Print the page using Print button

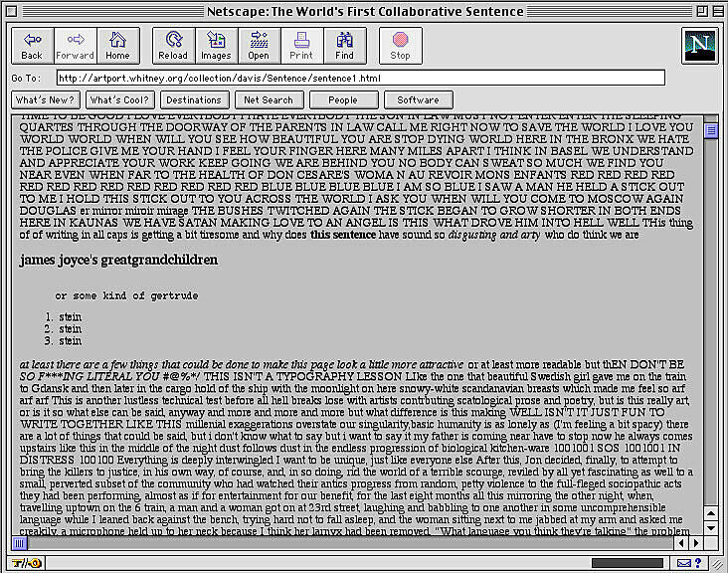(x=301, y=45)
